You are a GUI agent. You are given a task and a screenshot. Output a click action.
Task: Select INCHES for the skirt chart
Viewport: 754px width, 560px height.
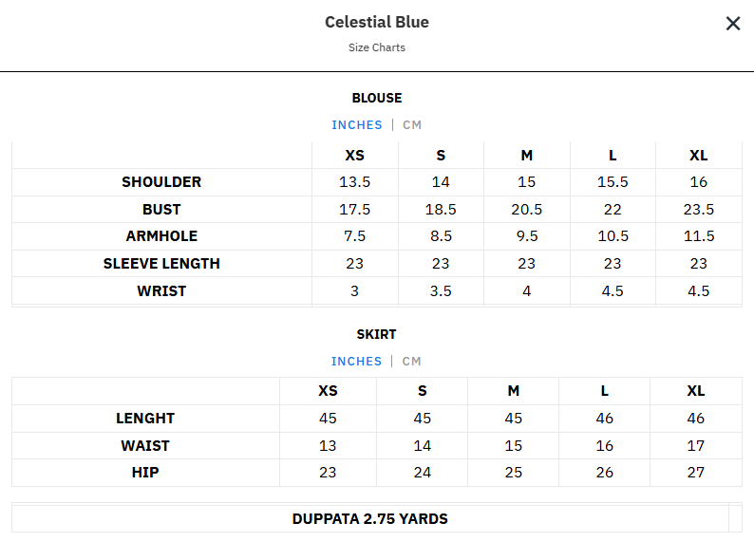click(x=356, y=362)
